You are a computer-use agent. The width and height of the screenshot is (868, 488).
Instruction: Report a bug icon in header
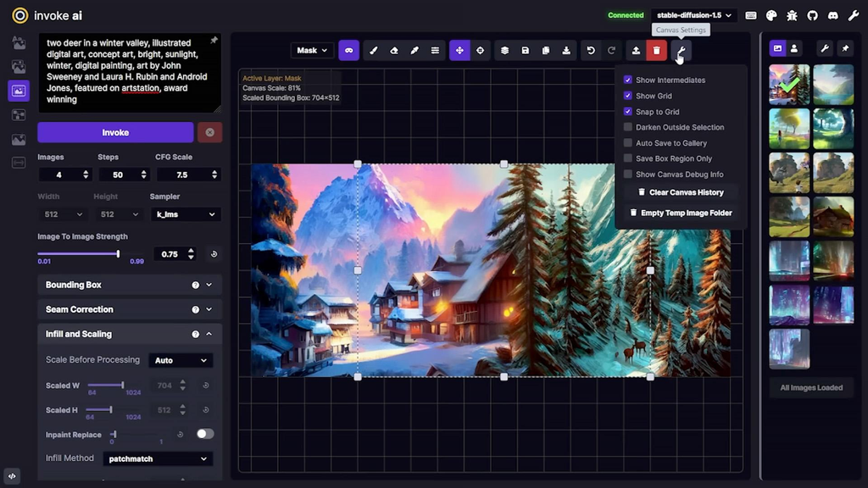click(x=792, y=15)
